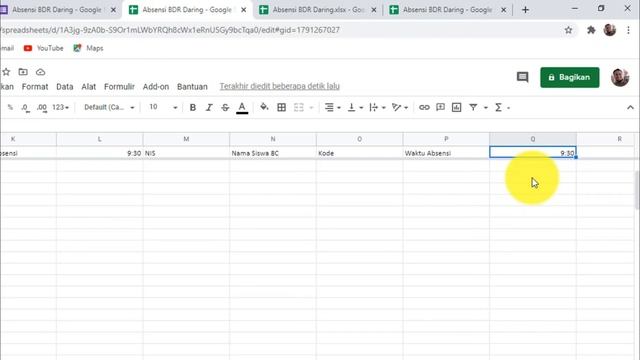640x360 pixels.
Task: View cloud save status icon
Action: (x=40, y=72)
